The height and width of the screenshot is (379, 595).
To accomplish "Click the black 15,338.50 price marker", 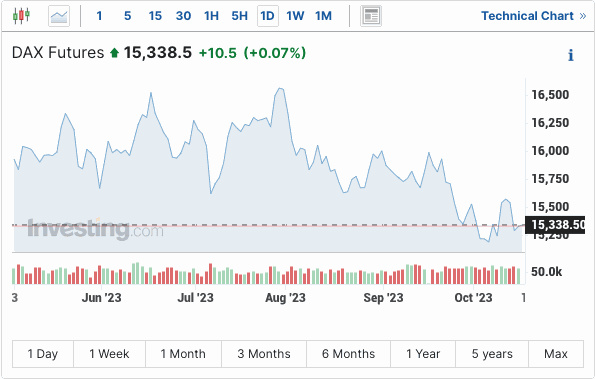I will click(x=555, y=225).
